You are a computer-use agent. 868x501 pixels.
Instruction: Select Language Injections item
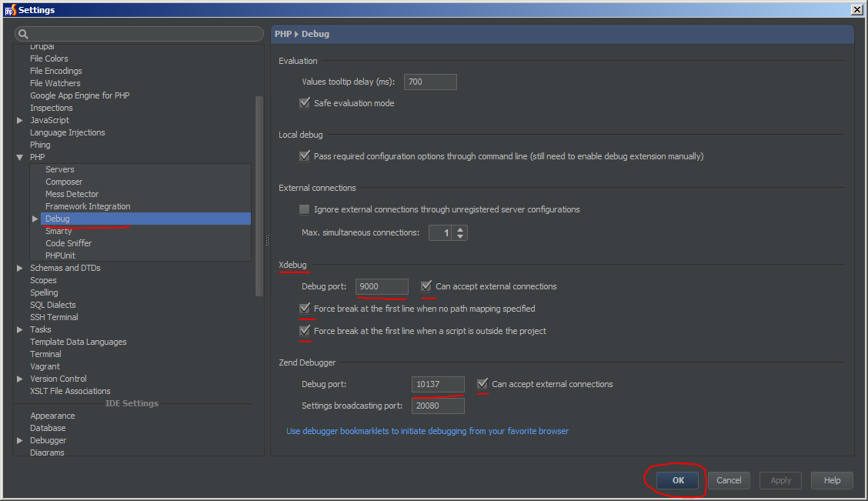coord(68,132)
